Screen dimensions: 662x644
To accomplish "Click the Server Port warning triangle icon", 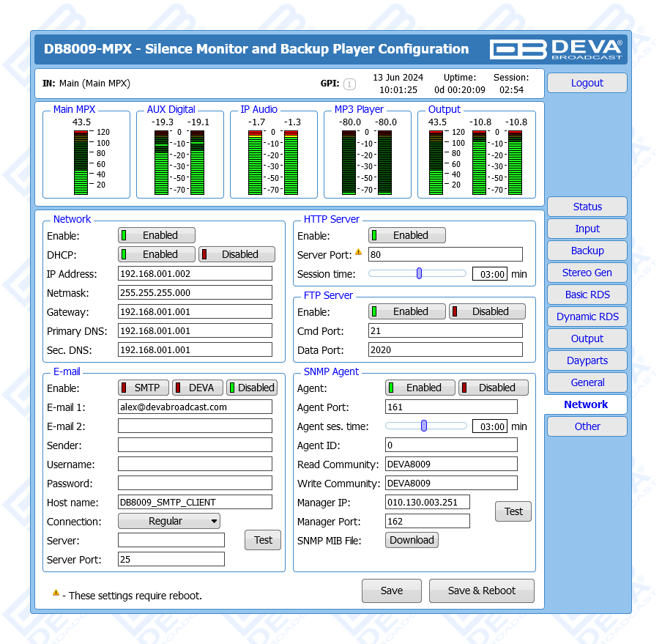I will click(359, 252).
